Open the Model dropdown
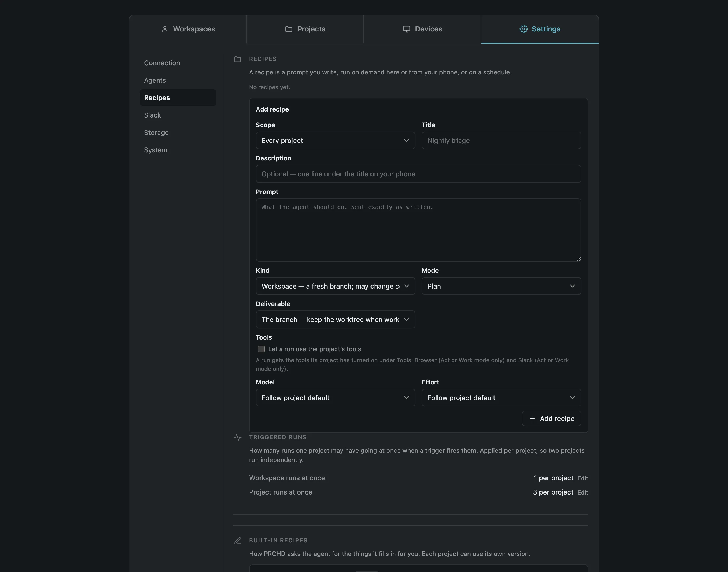 (335, 398)
